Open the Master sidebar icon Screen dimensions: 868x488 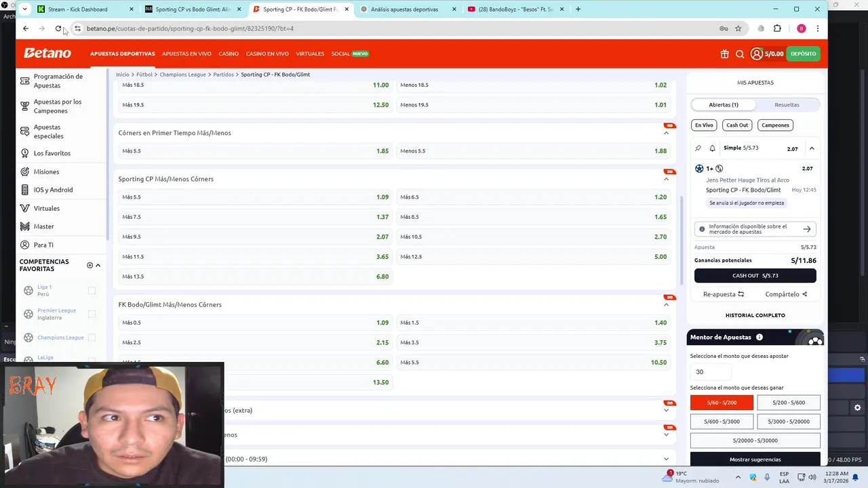pyautogui.click(x=25, y=226)
